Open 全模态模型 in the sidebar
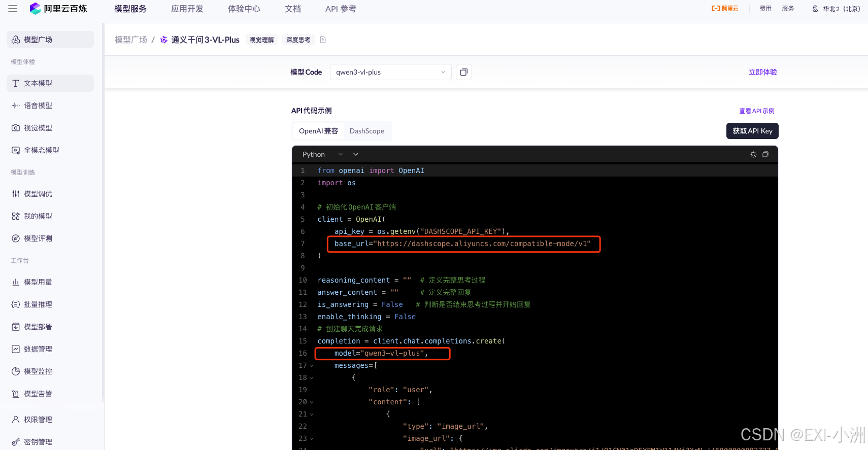The image size is (868, 450). click(50, 150)
